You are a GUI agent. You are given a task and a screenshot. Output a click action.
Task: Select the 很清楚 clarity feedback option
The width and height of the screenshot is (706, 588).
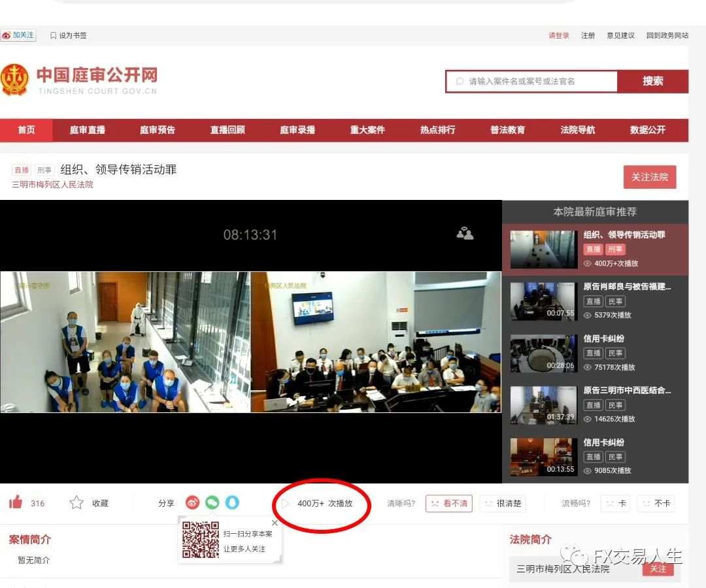coord(503,503)
